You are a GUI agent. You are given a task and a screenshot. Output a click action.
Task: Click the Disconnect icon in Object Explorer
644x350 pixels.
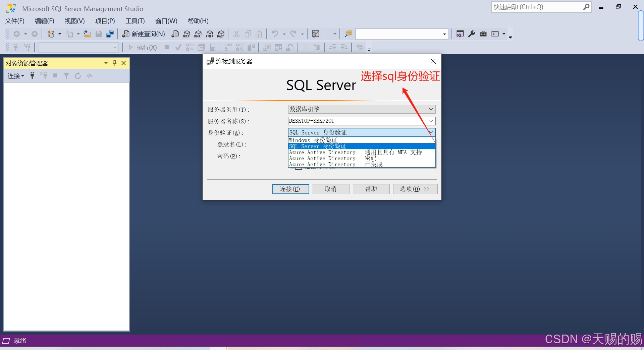pyautogui.click(x=44, y=76)
